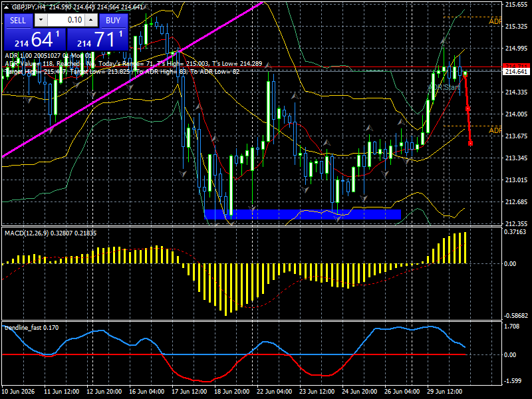The height and width of the screenshot is (399, 532).
Task: Click the red price level label 214.711
Action: [x=516, y=66]
